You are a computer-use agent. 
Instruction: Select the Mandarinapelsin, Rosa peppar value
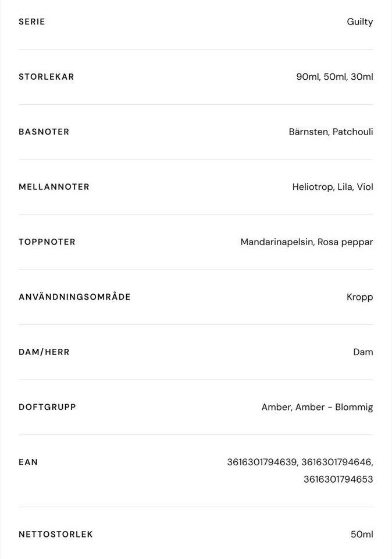(x=307, y=242)
